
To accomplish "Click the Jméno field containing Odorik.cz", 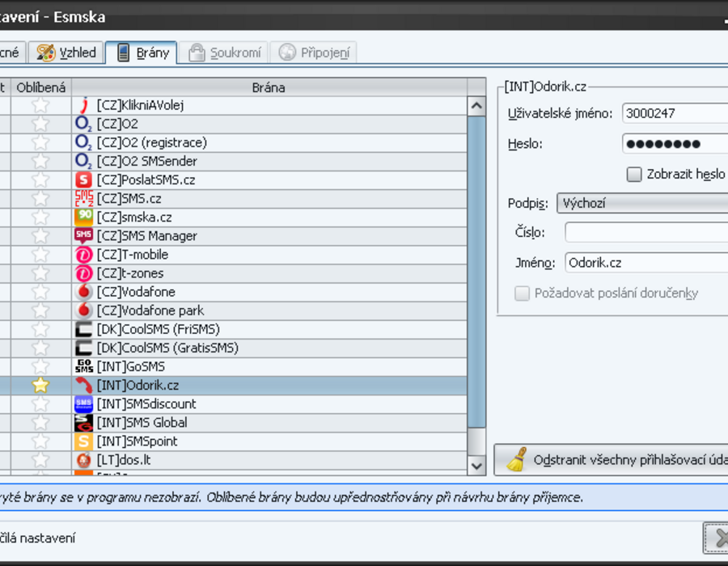I will 646,263.
